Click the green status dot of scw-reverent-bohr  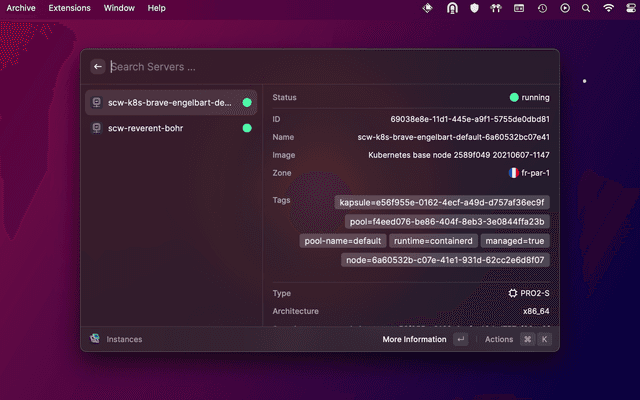[247, 128]
